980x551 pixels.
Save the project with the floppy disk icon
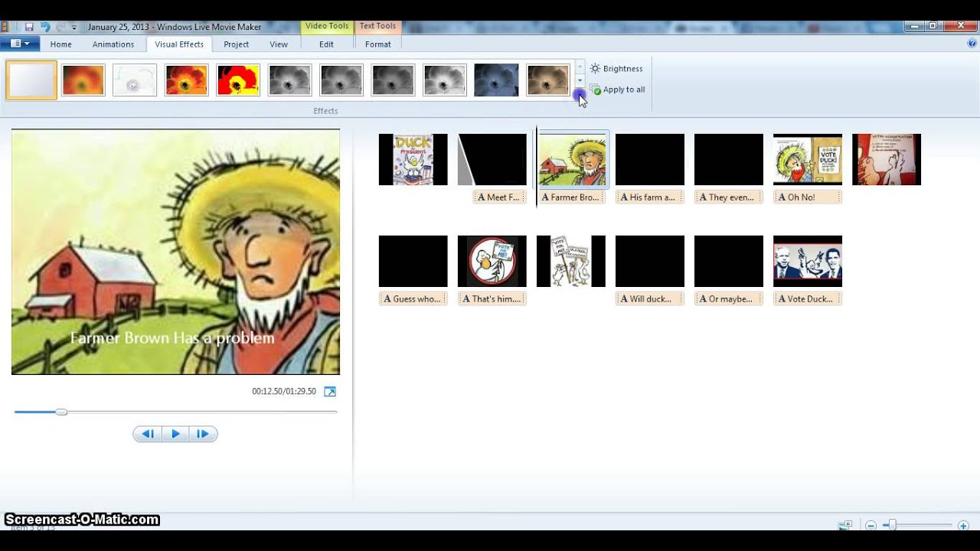pyautogui.click(x=29, y=27)
